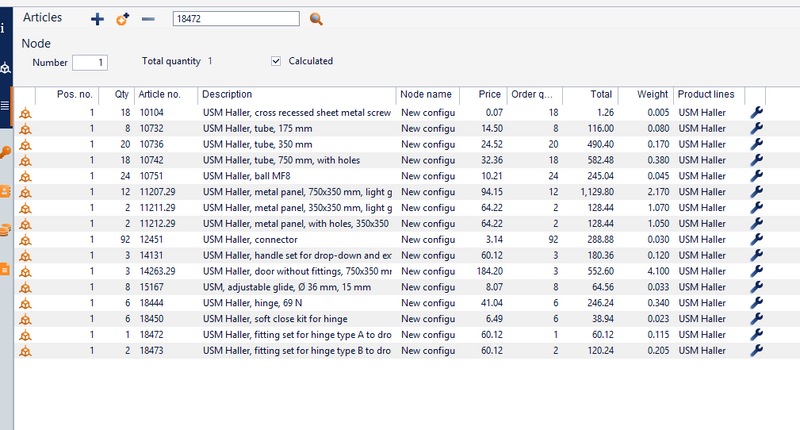Viewport: 800px width, 430px height.
Task: Edit the Node Number field
Action: click(90, 63)
